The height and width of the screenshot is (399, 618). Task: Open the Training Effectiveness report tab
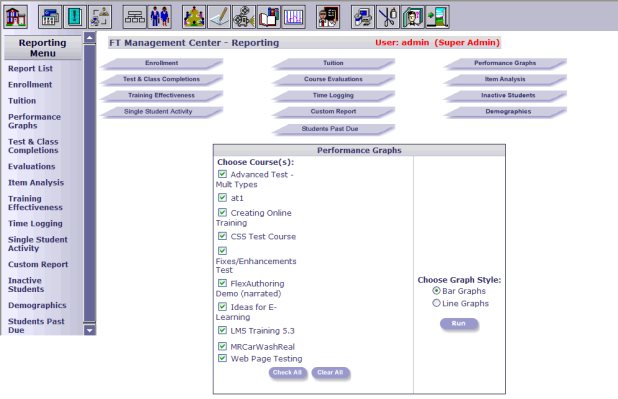pyautogui.click(x=162, y=96)
